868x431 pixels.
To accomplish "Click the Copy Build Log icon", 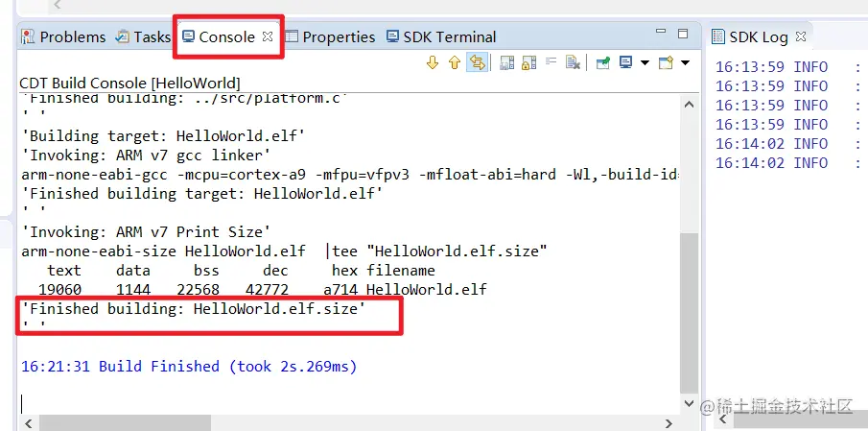I will coord(507,62).
